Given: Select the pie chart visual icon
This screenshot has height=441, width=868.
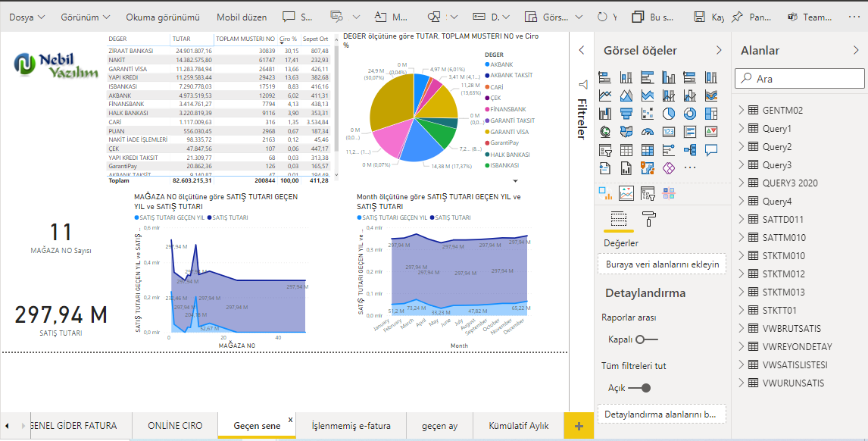Looking at the screenshot, I should (669, 114).
